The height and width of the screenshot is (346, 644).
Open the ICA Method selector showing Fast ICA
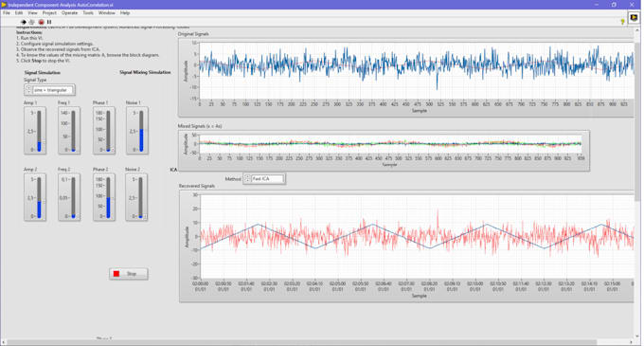pos(267,179)
